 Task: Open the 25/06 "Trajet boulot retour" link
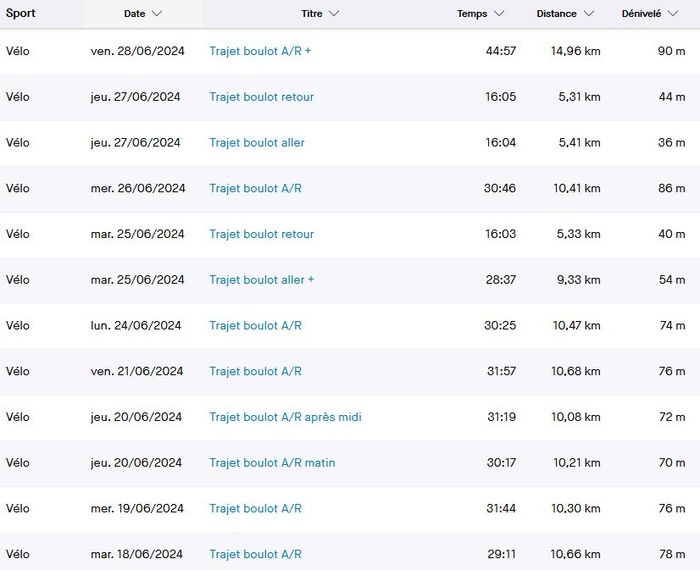[x=261, y=234]
